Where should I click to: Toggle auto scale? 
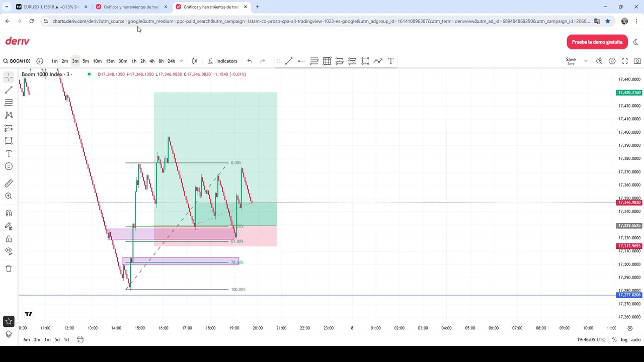point(636,340)
